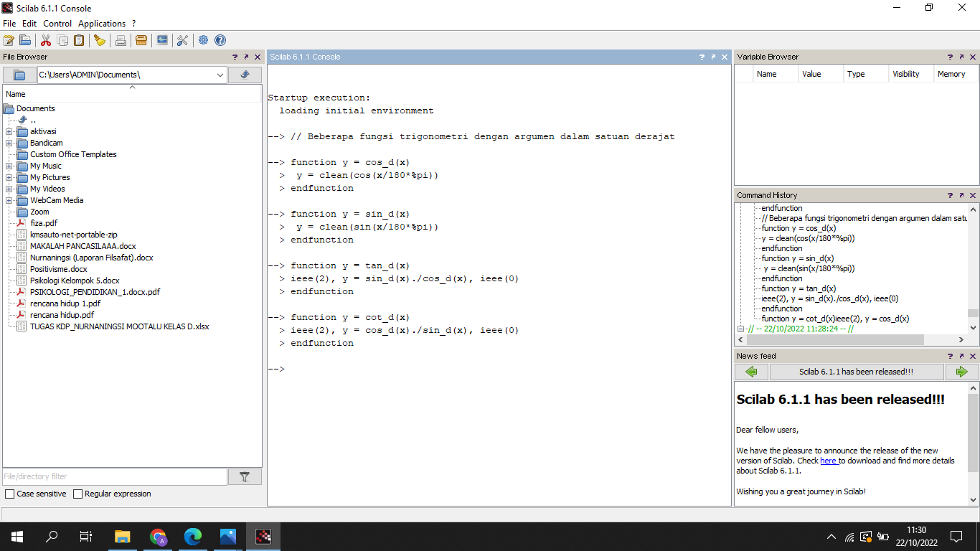Image resolution: width=980 pixels, height=551 pixels.
Task: Expand the My Videos folder
Action: point(9,189)
